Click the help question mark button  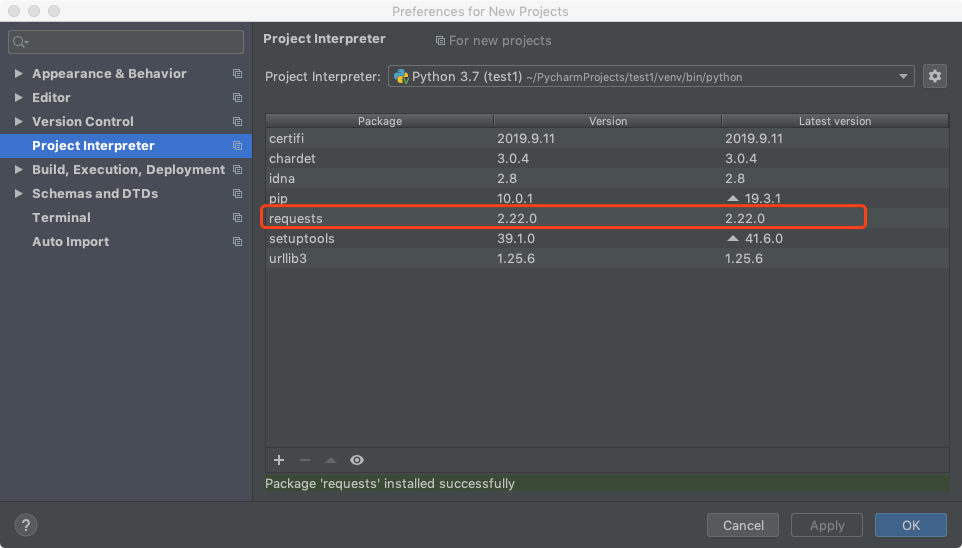pos(26,525)
